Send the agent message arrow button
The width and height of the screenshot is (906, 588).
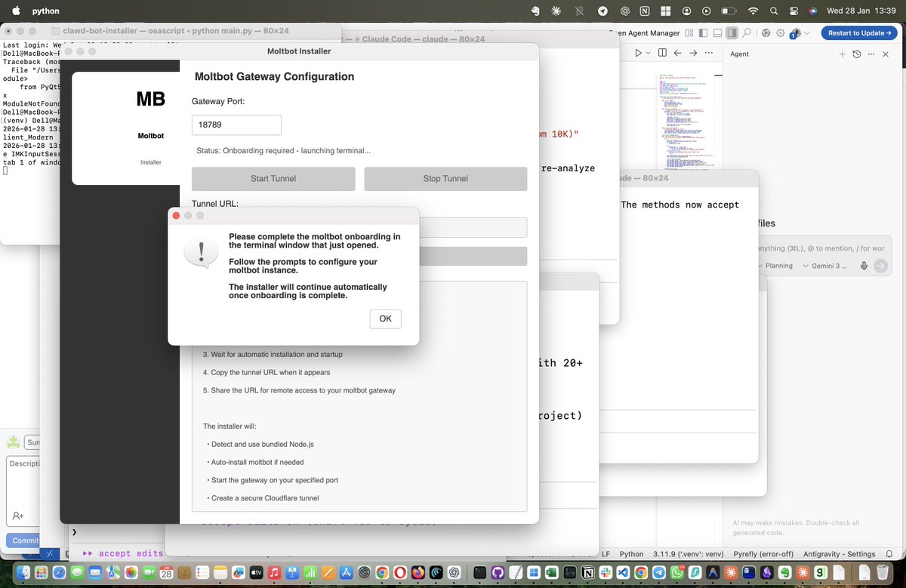(x=880, y=266)
